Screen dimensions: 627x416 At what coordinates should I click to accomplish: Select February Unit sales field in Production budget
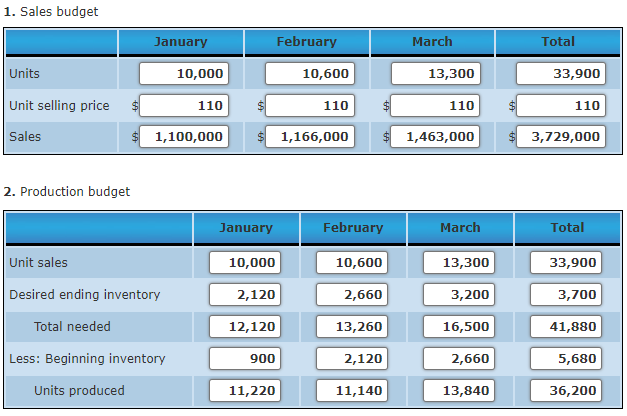(352, 262)
